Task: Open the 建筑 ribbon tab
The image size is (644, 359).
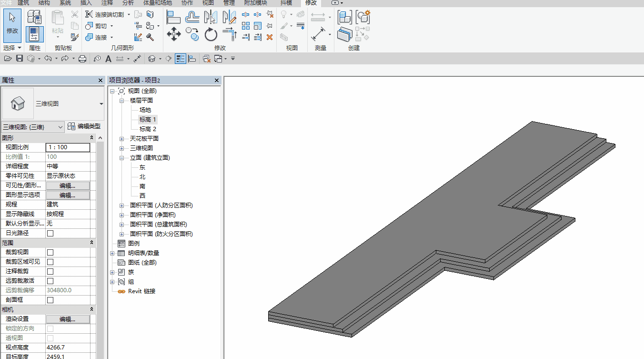Action: (x=23, y=3)
